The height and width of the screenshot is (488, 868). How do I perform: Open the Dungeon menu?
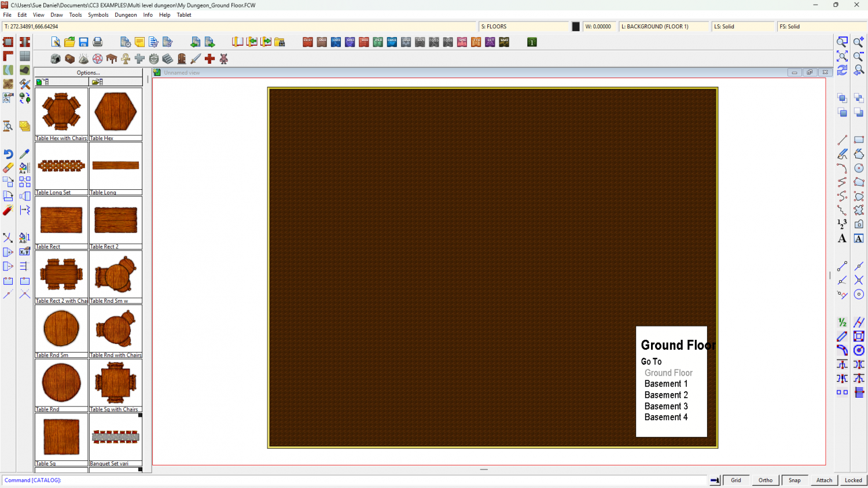pos(126,15)
